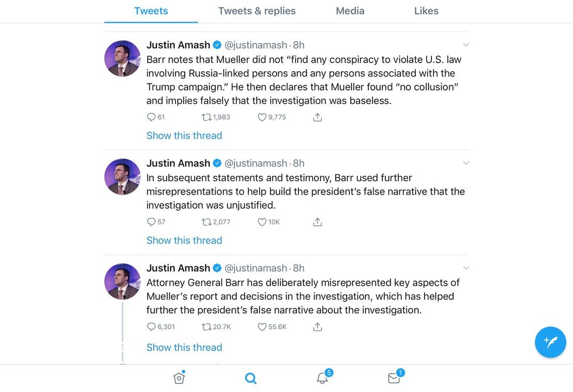Expand the options arrow on the second tweet
The height and width of the screenshot is (392, 573).
pyautogui.click(x=466, y=163)
